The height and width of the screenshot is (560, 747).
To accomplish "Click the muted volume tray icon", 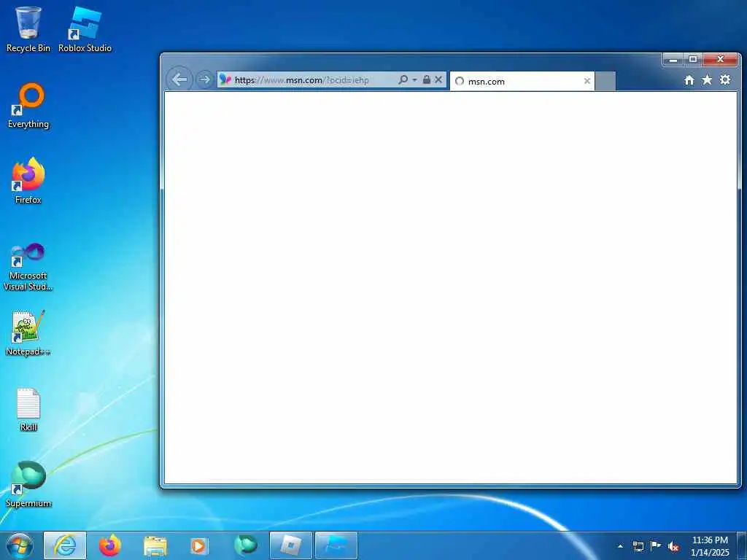I will 673,546.
